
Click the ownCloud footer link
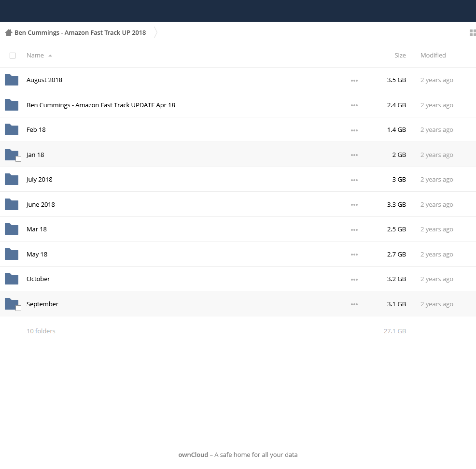193,455
